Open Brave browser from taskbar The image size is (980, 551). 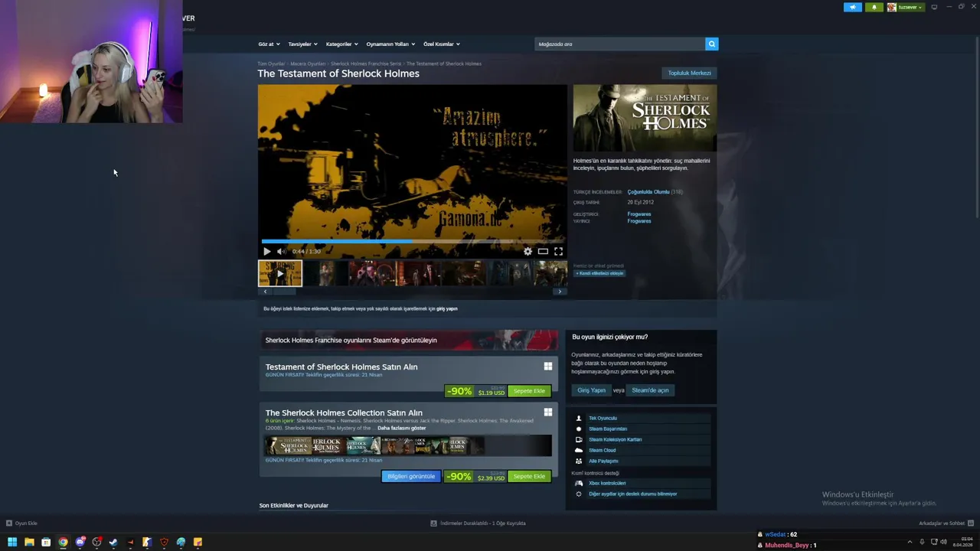[164, 542]
